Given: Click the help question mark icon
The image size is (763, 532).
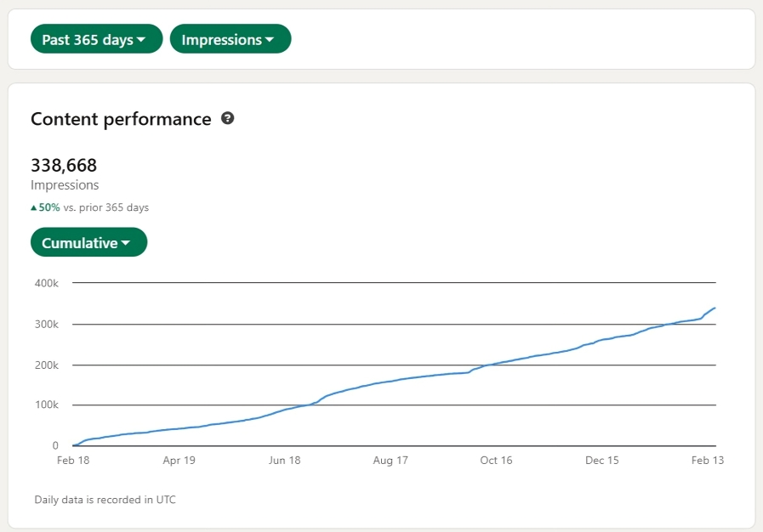Looking at the screenshot, I should [x=227, y=119].
